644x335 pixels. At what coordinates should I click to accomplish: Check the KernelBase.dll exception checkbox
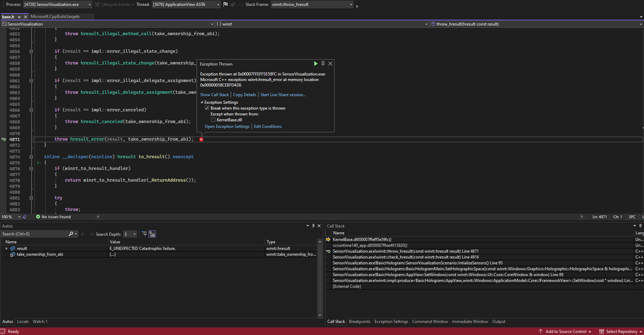[213, 120]
